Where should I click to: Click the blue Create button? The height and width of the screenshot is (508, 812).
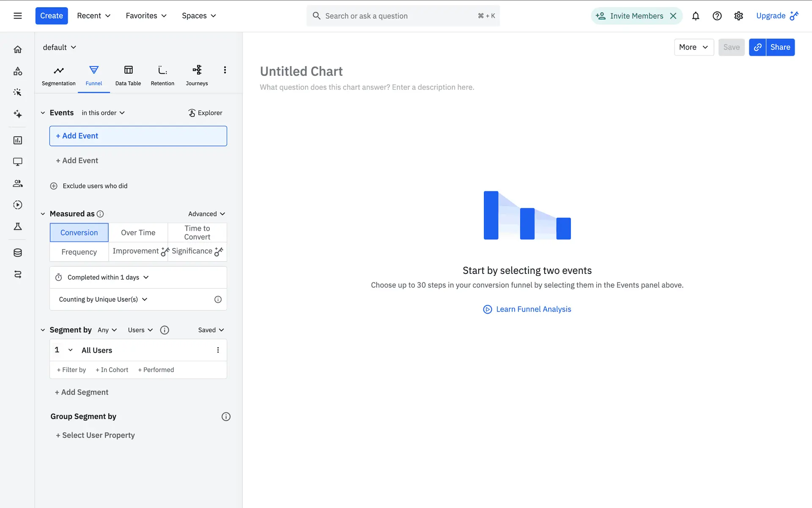coord(52,16)
